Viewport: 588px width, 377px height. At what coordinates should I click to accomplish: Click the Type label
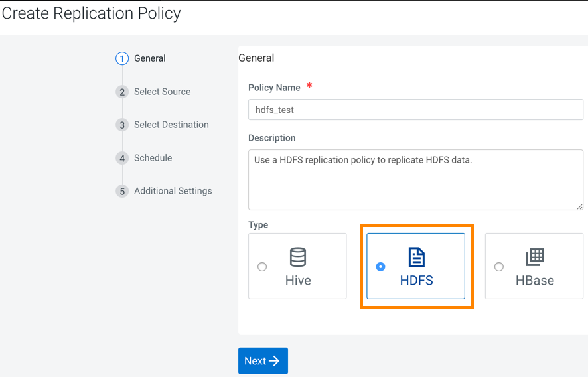pyautogui.click(x=258, y=225)
